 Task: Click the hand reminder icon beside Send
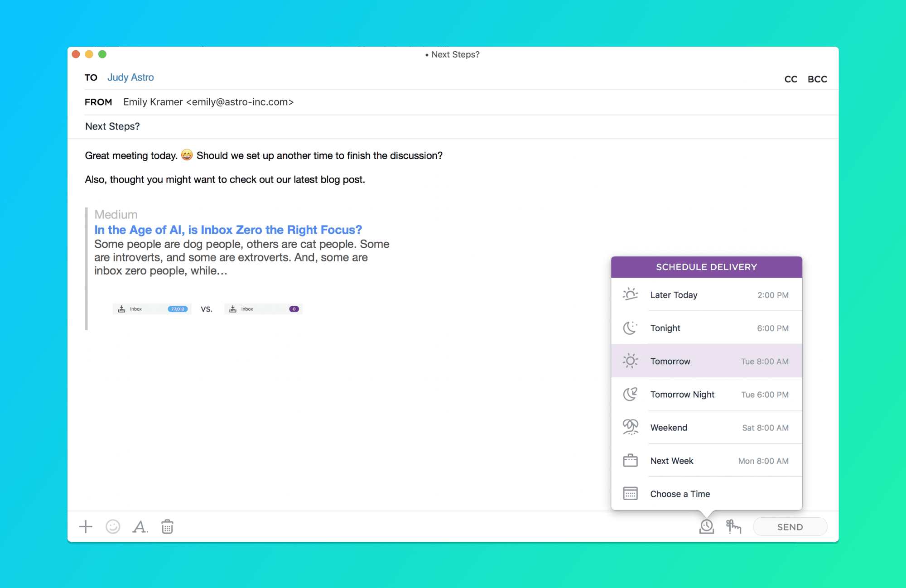pos(733,526)
